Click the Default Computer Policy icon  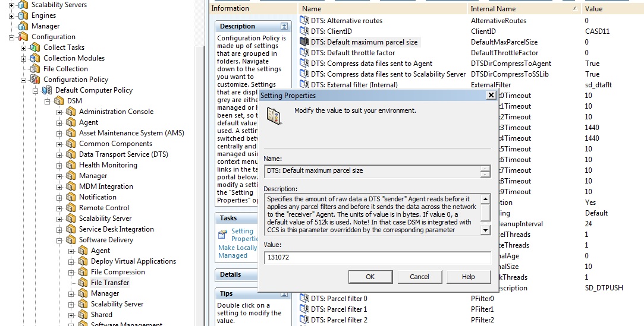[47, 90]
